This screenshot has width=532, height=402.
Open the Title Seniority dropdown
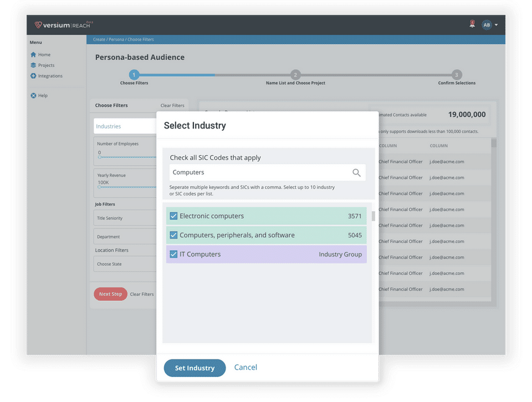(x=125, y=218)
